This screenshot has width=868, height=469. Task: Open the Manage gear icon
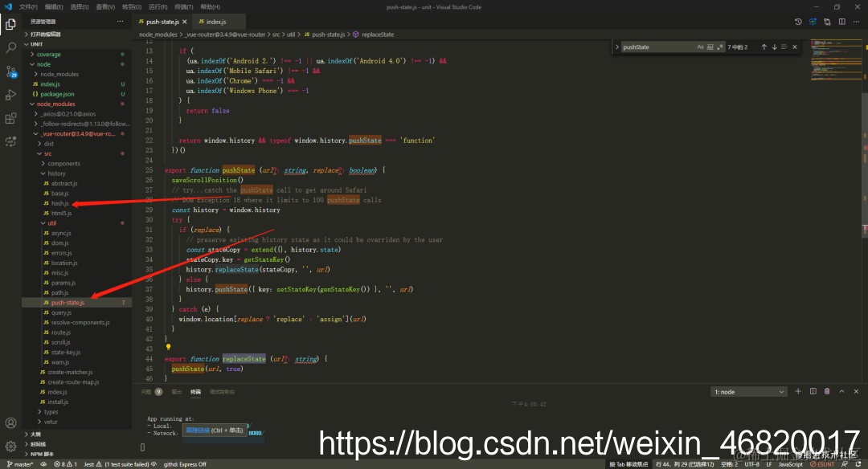(x=10, y=447)
